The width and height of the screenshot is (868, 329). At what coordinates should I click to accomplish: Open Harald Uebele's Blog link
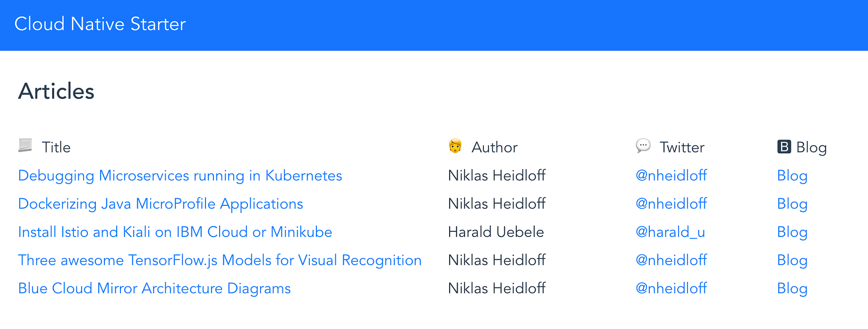pyautogui.click(x=792, y=232)
